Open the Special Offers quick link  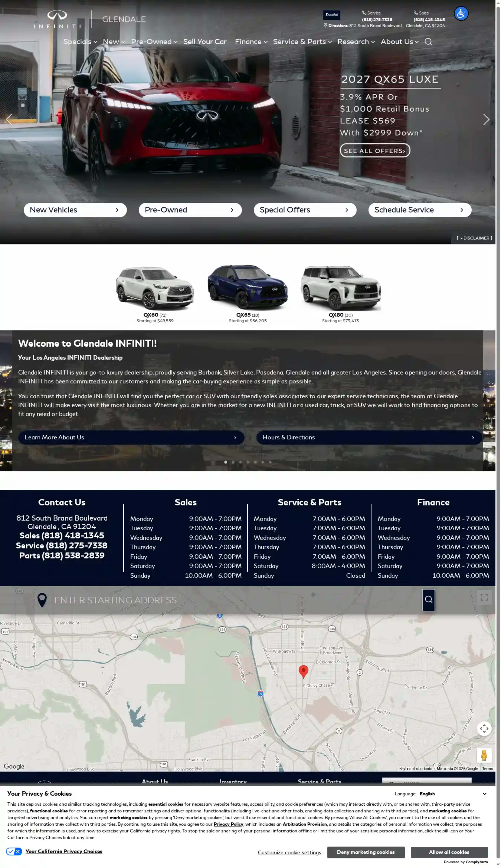[305, 210]
